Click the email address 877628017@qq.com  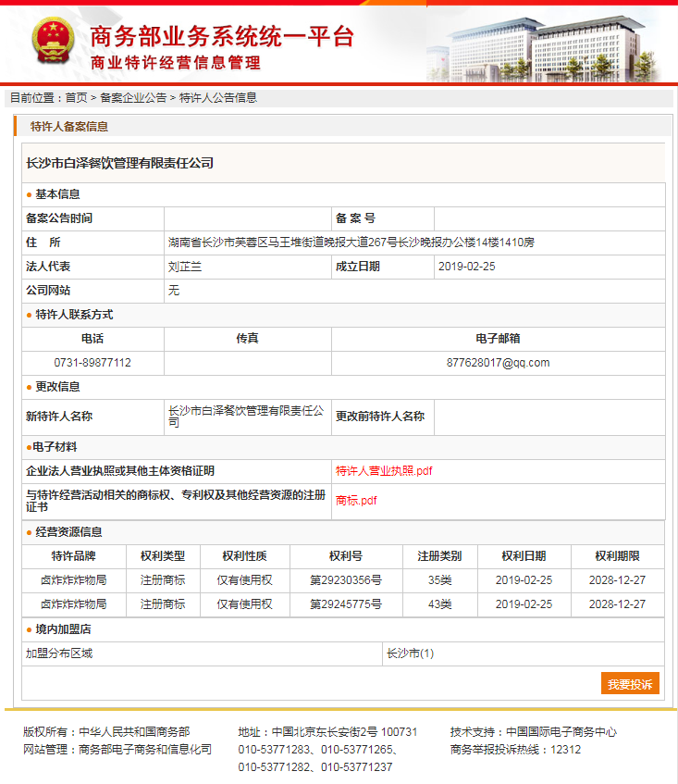pos(498,363)
